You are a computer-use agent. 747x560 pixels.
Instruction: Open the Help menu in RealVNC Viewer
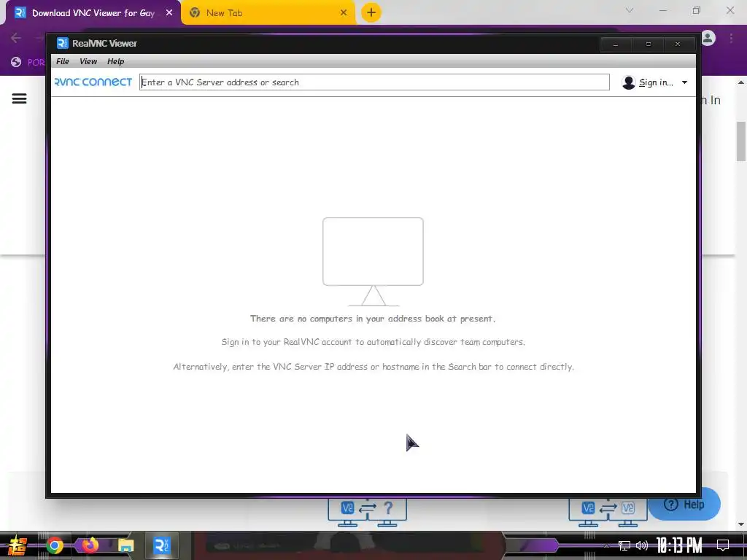click(115, 61)
